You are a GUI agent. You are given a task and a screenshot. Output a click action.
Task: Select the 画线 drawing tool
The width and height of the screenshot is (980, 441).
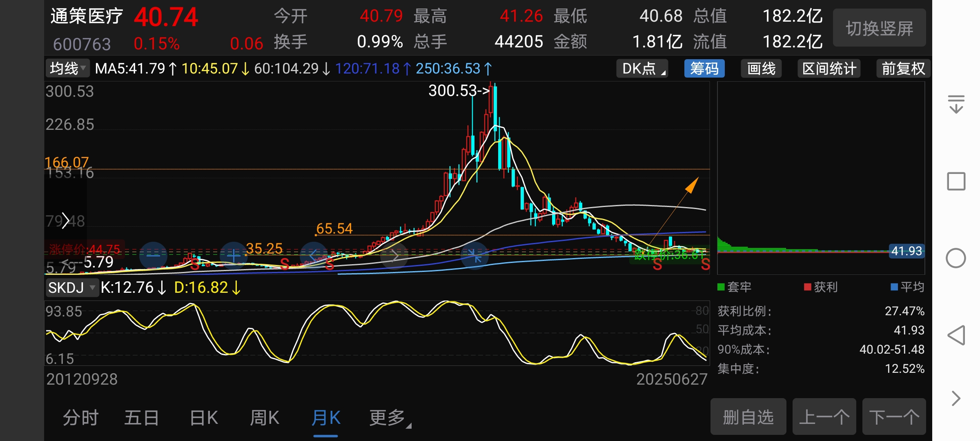pos(761,68)
